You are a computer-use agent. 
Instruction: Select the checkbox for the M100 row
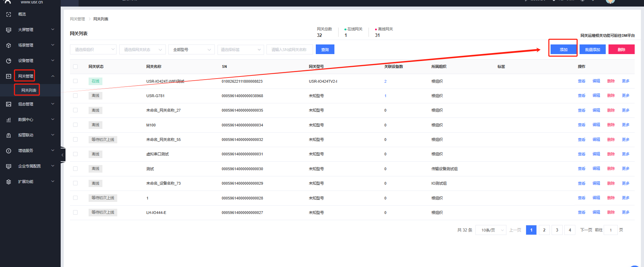point(75,125)
